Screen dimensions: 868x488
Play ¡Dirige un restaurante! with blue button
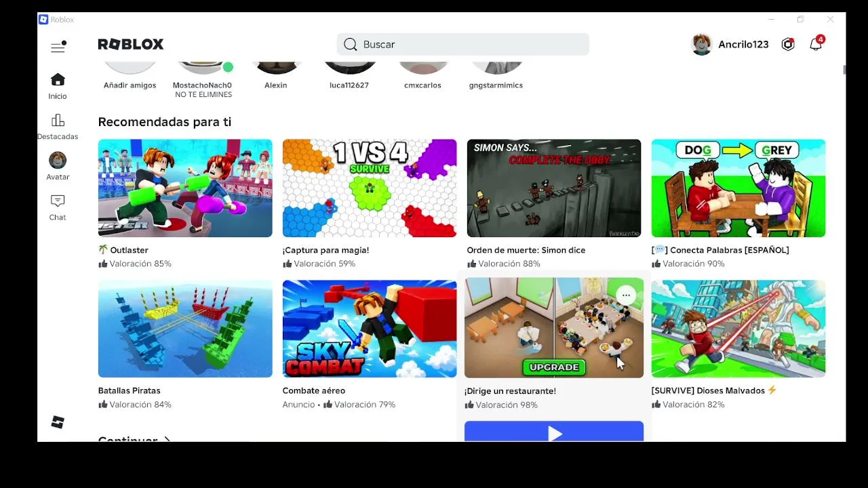[554, 432]
